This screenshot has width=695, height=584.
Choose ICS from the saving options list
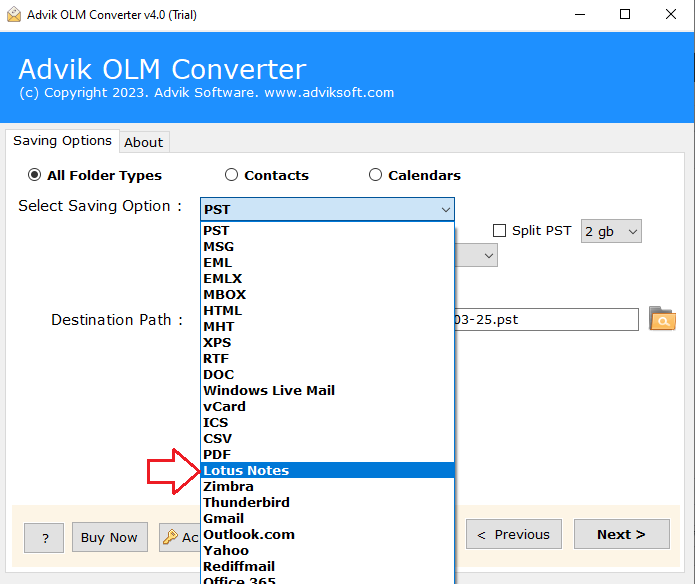327,422
